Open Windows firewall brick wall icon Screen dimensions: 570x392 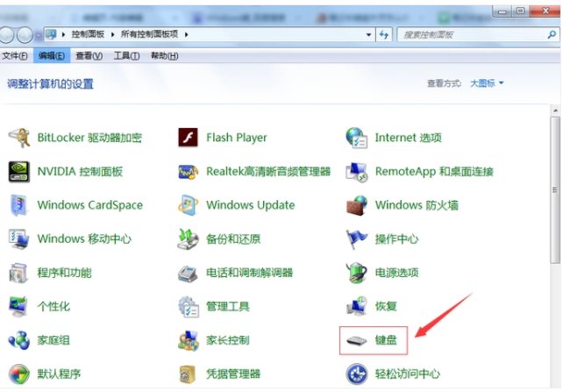(356, 205)
